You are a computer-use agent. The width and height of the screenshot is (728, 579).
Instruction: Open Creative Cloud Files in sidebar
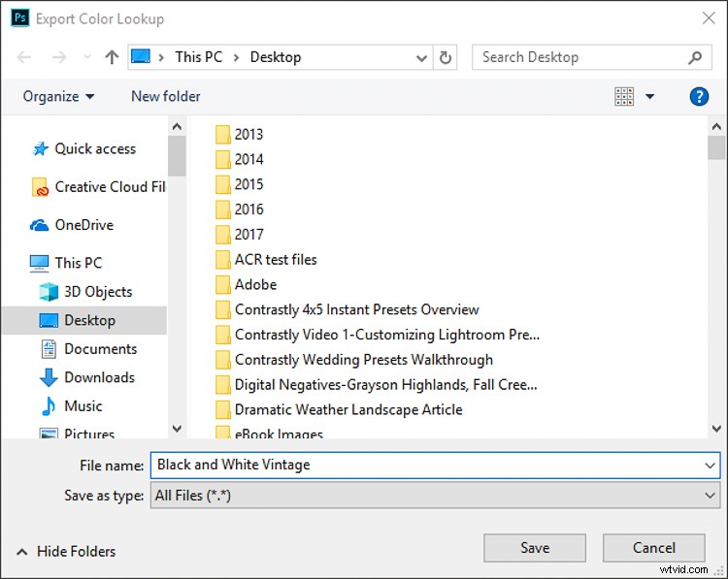(109, 187)
